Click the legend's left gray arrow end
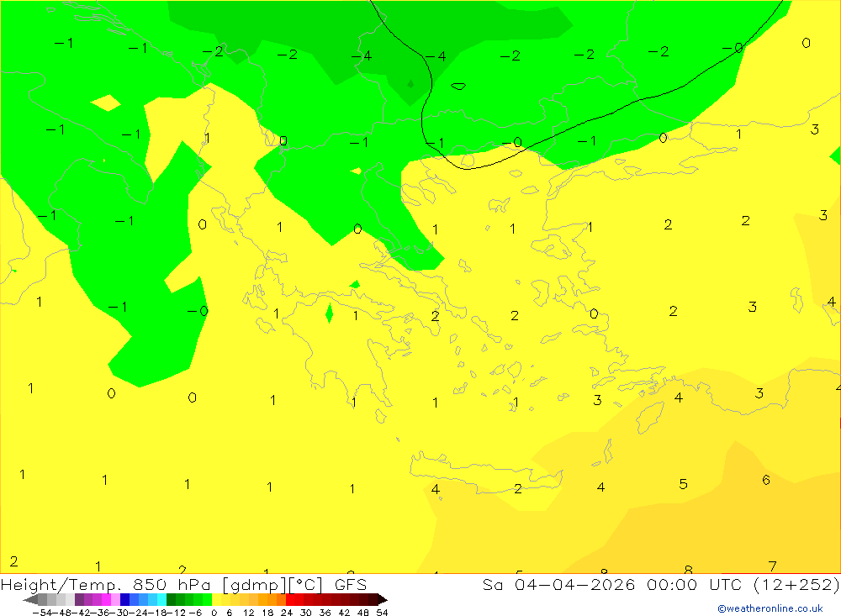This screenshot has width=841, height=616. 30,600
